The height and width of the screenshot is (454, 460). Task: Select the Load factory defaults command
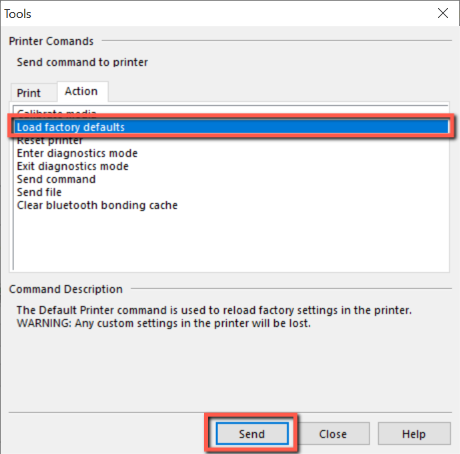[x=231, y=127]
